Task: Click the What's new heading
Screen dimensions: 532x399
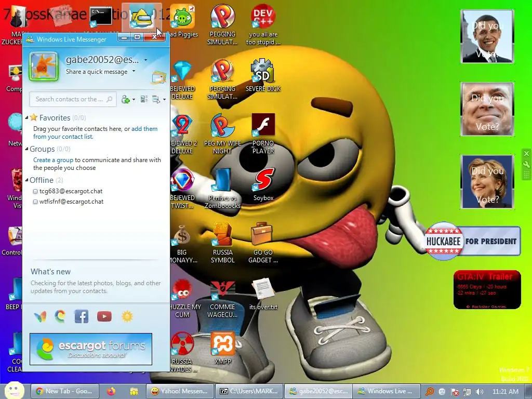Action: coord(50,271)
